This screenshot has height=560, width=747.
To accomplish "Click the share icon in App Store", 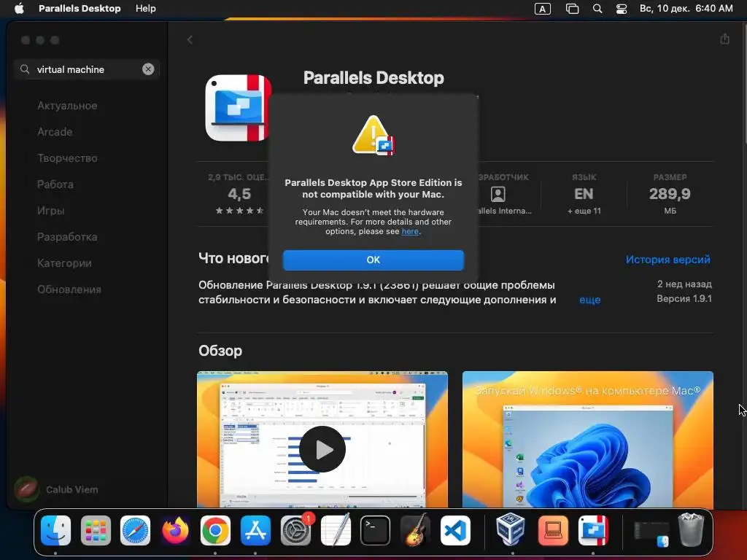I will (x=724, y=39).
